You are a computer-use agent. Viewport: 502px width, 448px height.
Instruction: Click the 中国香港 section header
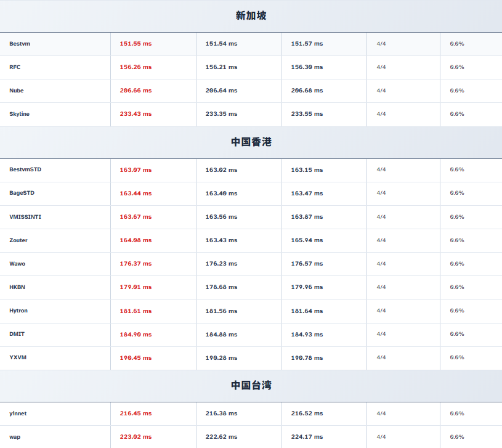(x=251, y=142)
